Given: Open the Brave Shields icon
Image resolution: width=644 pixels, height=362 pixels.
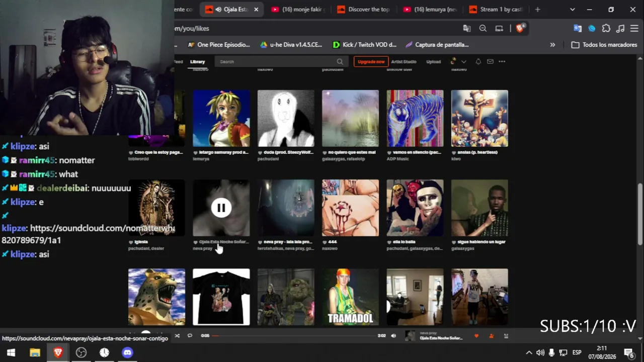Looking at the screenshot, I should pos(520,28).
